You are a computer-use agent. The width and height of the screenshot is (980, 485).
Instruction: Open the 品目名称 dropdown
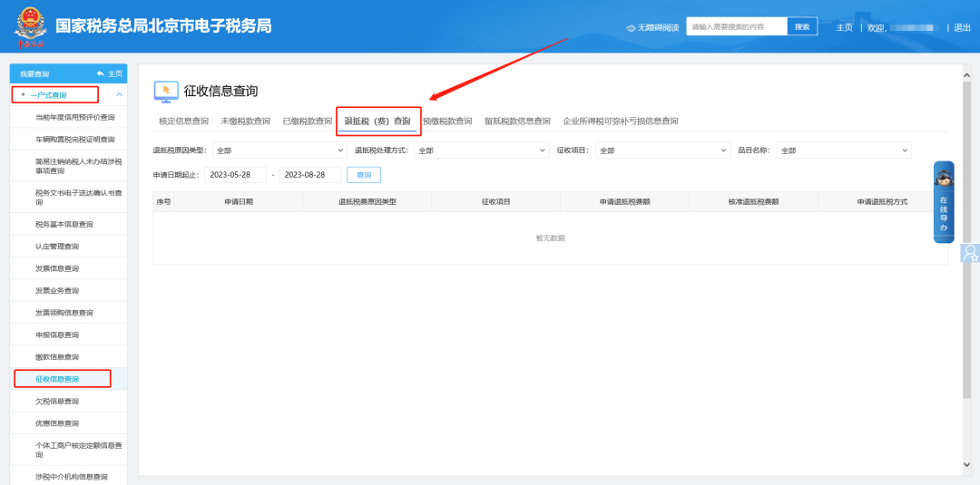pyautogui.click(x=844, y=150)
